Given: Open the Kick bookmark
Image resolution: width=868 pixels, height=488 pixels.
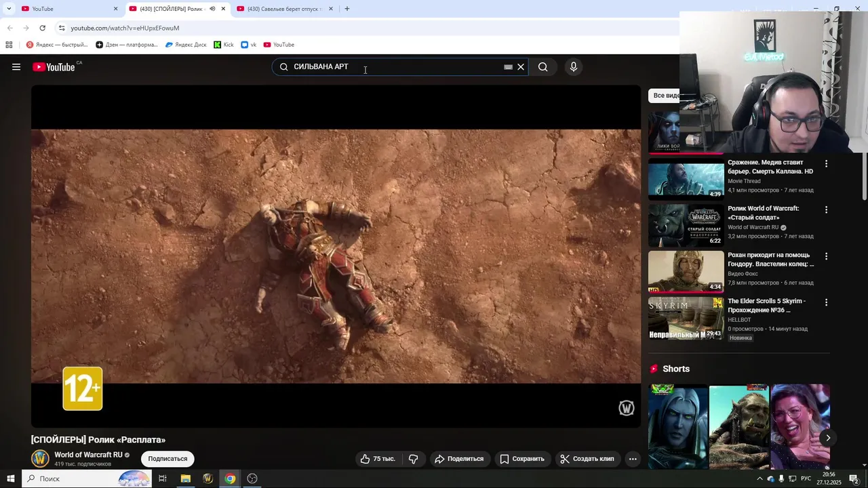Looking at the screenshot, I should pos(224,45).
